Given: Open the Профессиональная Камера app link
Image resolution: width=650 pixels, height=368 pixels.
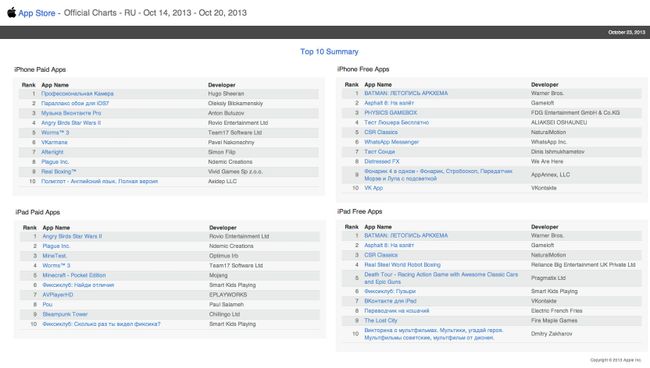Looking at the screenshot, I should pyautogui.click(x=77, y=94).
